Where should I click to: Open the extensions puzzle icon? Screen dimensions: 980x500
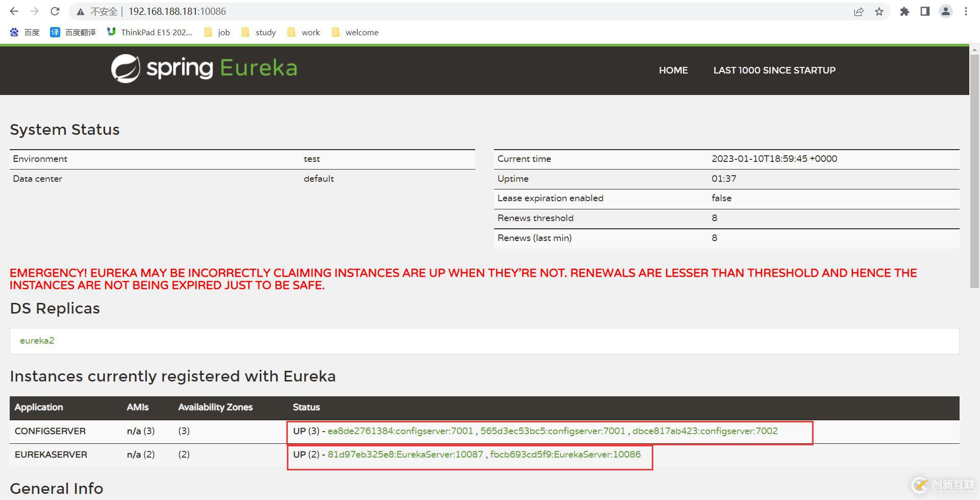(x=904, y=11)
